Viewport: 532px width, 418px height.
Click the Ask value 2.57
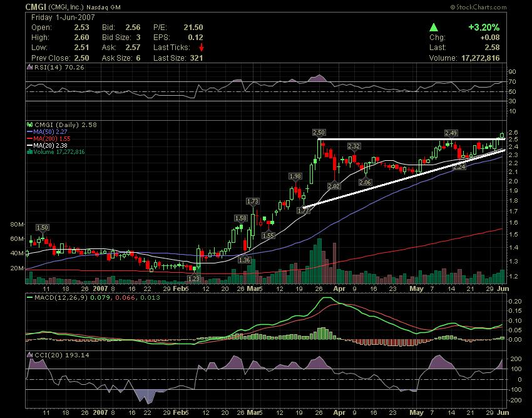point(133,48)
